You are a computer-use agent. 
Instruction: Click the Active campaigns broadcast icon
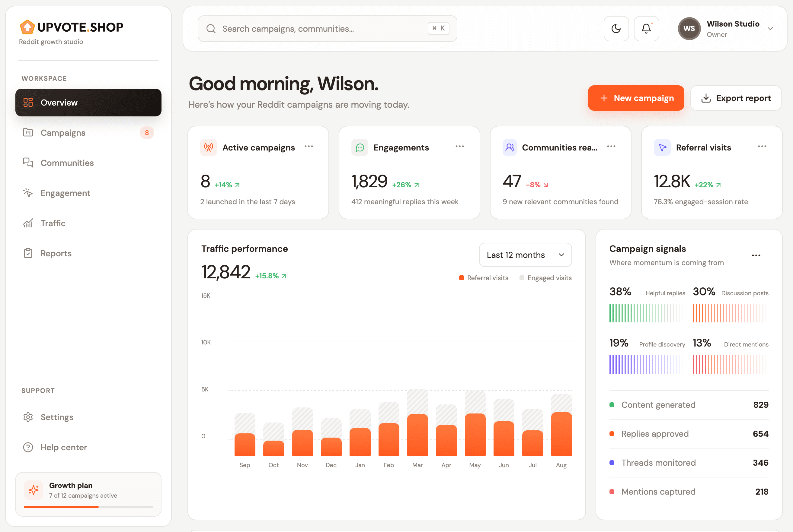click(x=209, y=147)
